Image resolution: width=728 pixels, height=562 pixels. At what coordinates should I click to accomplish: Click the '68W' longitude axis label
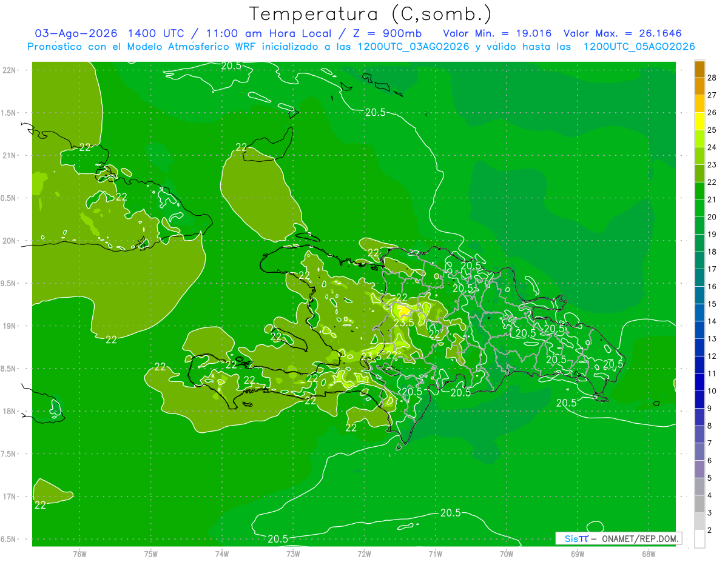649,554
